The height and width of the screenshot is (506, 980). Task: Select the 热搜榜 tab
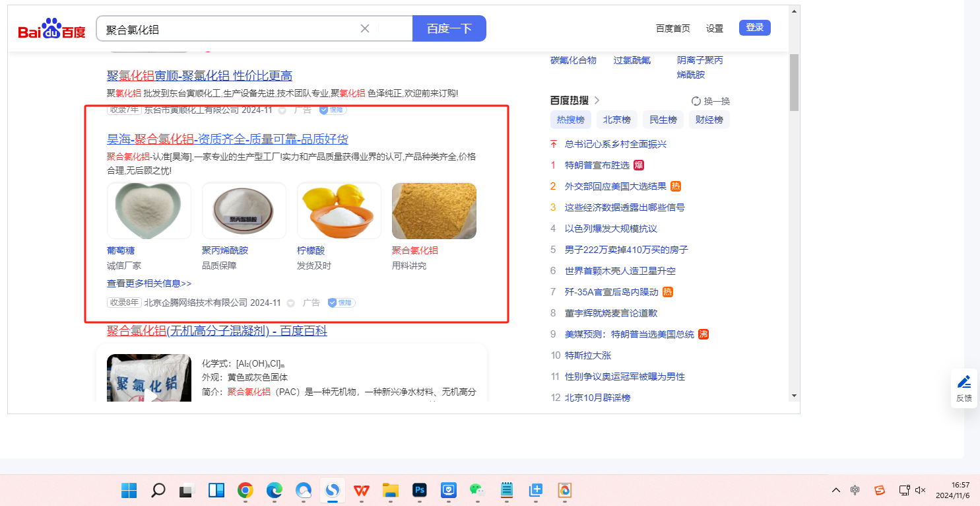coord(571,120)
